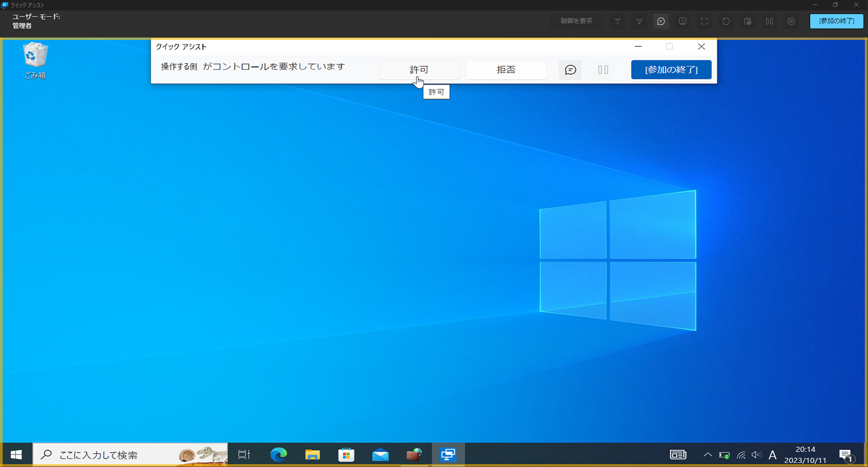
Task: Launch Microsoft Edge from the taskbar
Action: tap(278, 455)
